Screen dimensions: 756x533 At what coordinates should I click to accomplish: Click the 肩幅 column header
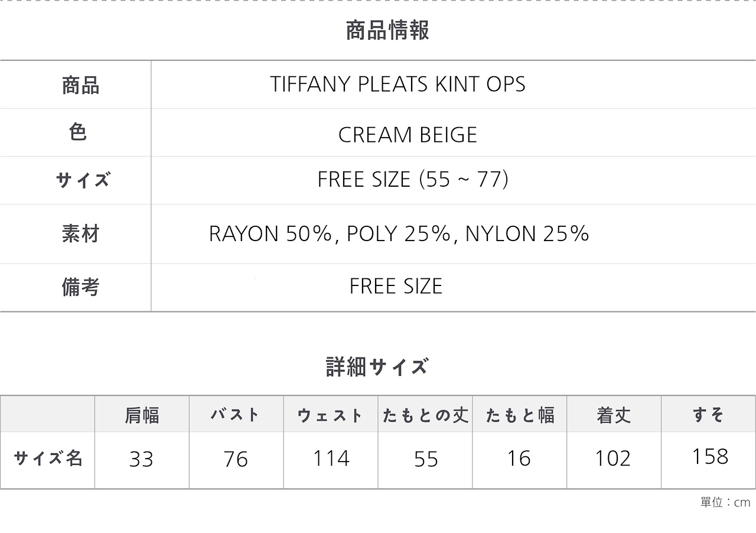tap(142, 415)
